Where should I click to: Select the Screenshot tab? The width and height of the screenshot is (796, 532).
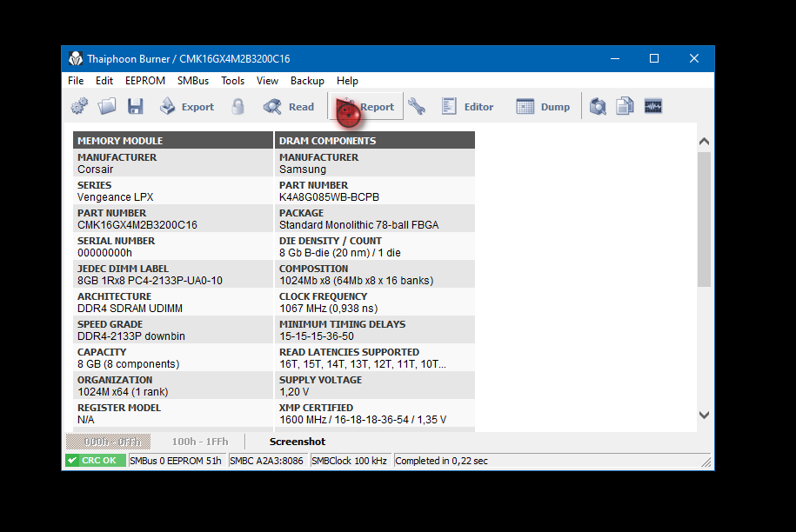298,442
